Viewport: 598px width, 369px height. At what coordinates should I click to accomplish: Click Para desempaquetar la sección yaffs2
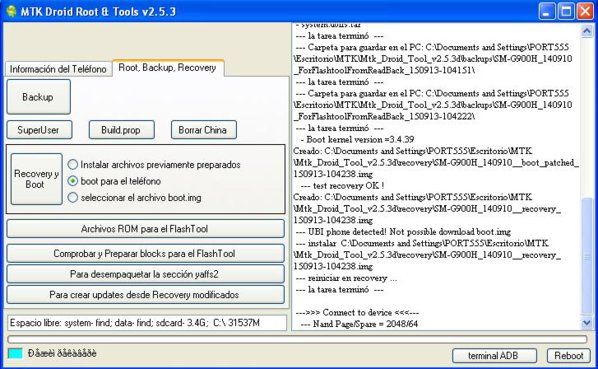[145, 274]
